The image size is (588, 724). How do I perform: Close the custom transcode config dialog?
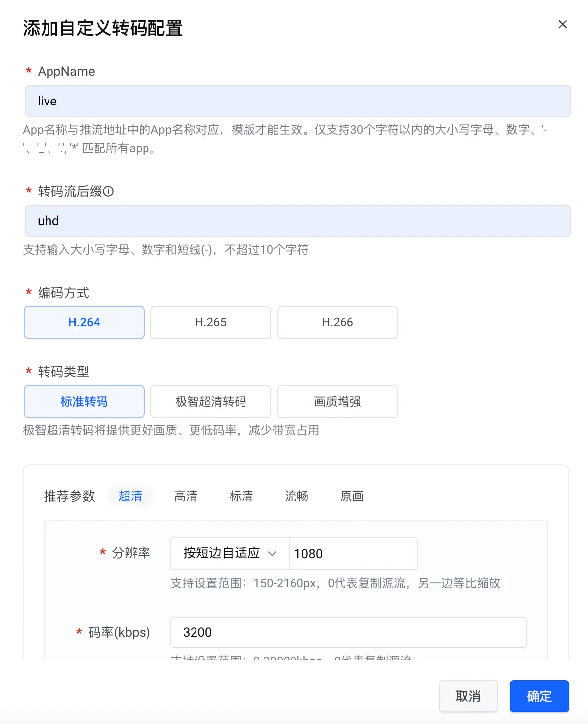pos(562,24)
